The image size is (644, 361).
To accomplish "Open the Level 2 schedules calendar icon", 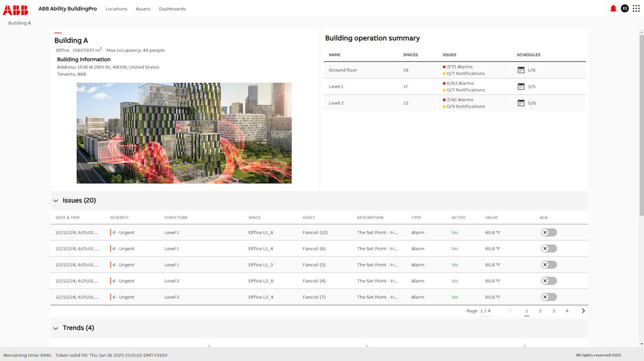I will (520, 103).
